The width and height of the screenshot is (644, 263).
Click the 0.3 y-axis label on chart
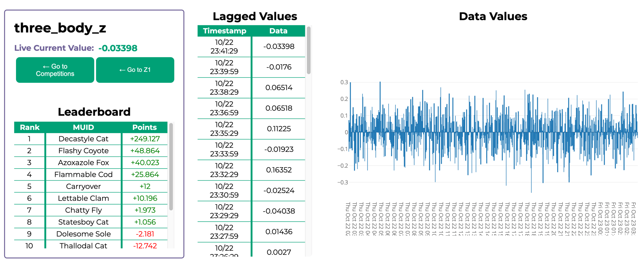(344, 82)
